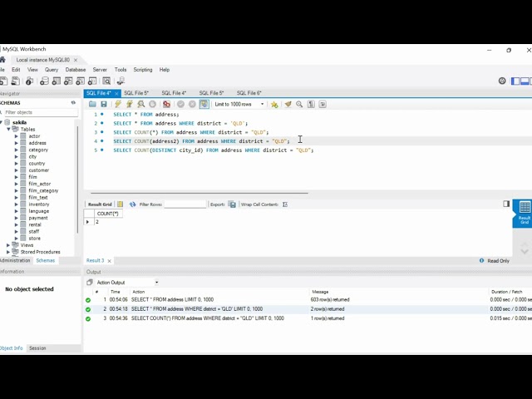Create new stored procedure toolbar icon

point(80,81)
